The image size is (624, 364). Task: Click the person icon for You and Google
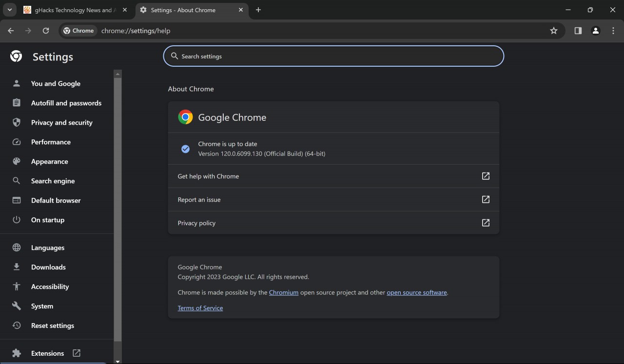[17, 83]
